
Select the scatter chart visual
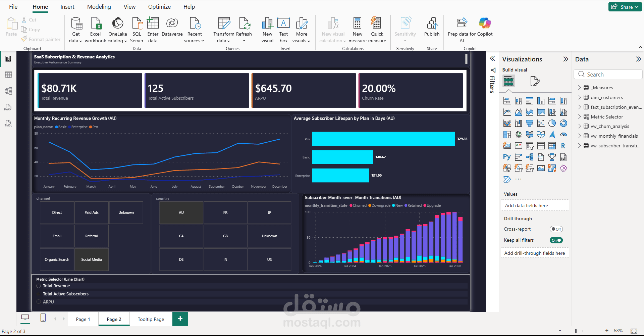tap(541, 123)
